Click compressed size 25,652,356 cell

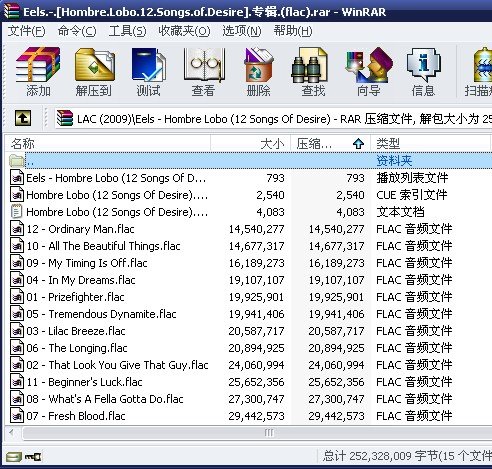(336, 382)
